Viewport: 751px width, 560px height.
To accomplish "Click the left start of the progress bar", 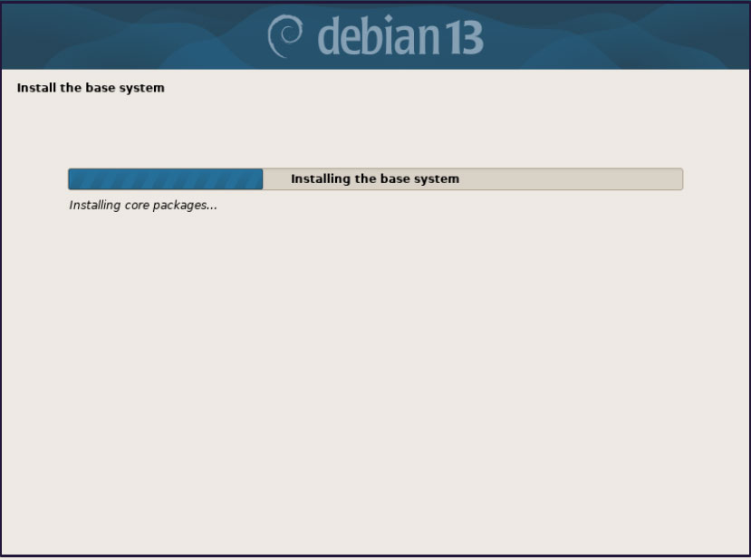I will click(71, 179).
